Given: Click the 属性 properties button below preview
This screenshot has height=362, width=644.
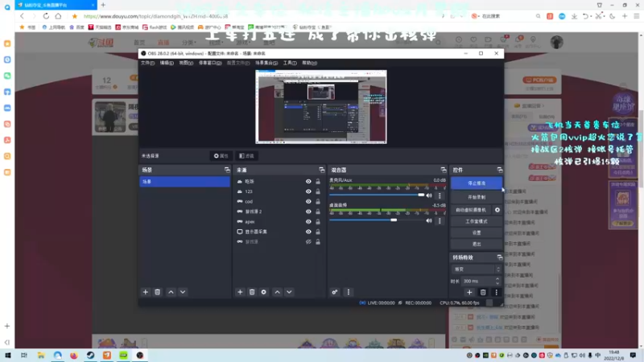Looking at the screenshot, I should 221,156.
